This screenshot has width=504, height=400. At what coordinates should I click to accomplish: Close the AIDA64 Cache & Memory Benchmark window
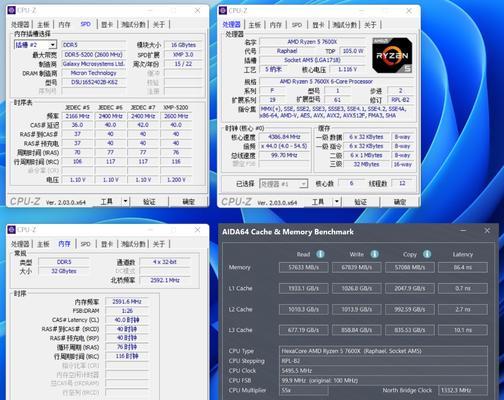click(487, 231)
